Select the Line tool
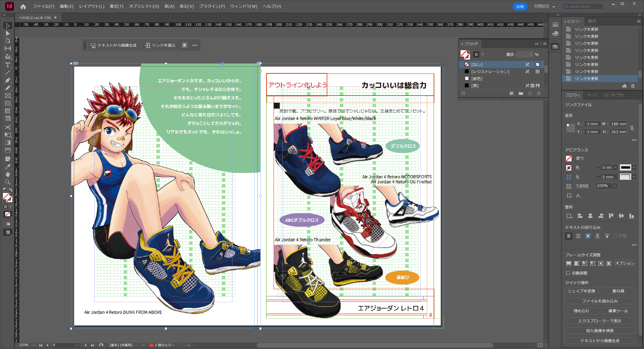This screenshot has height=349, width=644. point(8,73)
